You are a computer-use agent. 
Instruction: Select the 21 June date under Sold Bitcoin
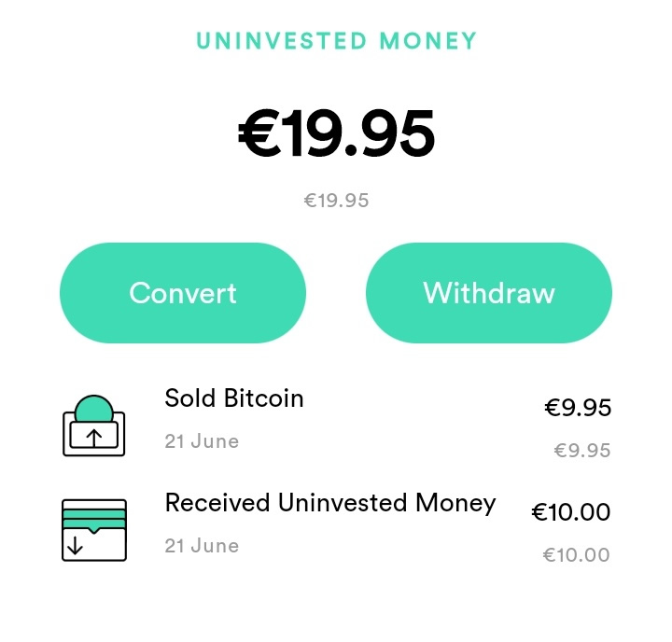pyautogui.click(x=202, y=441)
